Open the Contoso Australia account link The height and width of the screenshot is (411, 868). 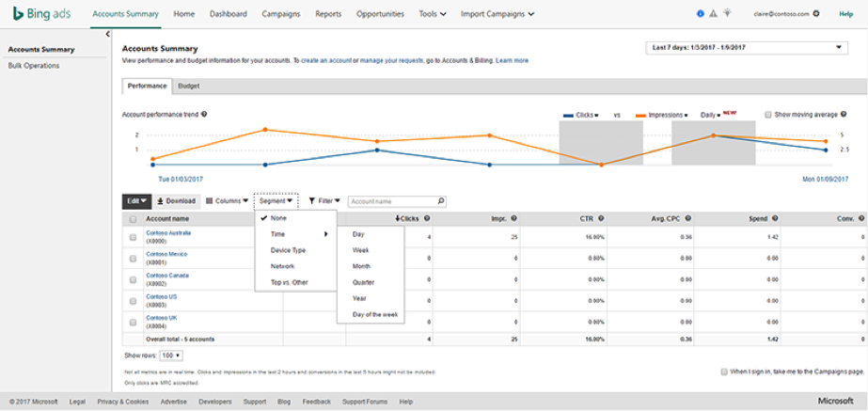(168, 233)
